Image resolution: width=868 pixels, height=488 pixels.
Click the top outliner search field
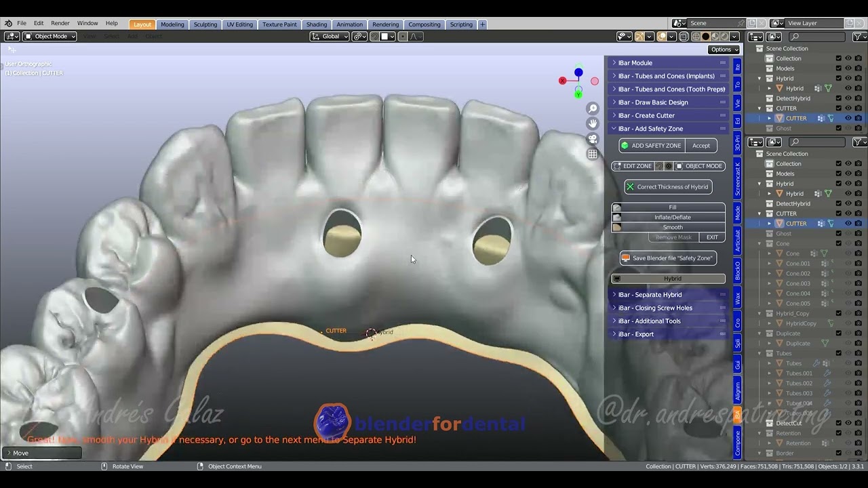click(817, 37)
